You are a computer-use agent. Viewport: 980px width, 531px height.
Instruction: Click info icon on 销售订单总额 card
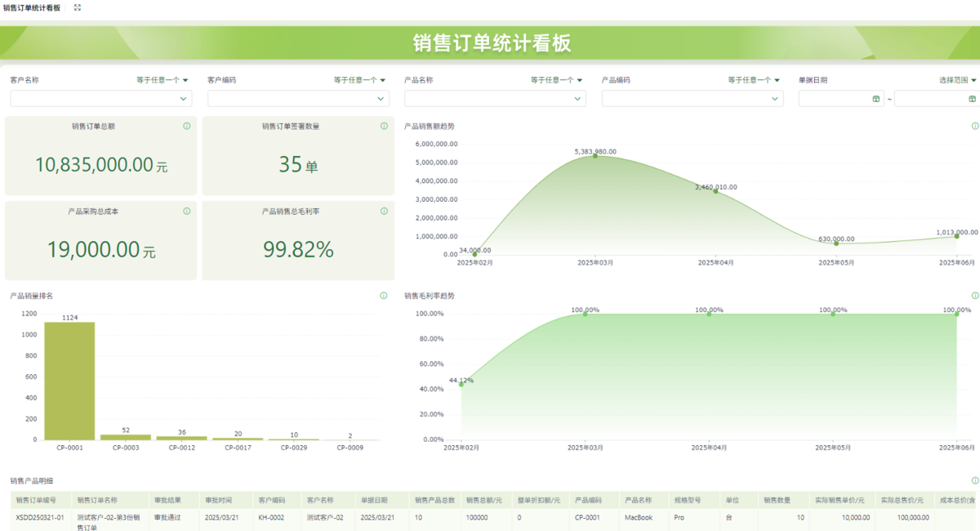point(187,127)
